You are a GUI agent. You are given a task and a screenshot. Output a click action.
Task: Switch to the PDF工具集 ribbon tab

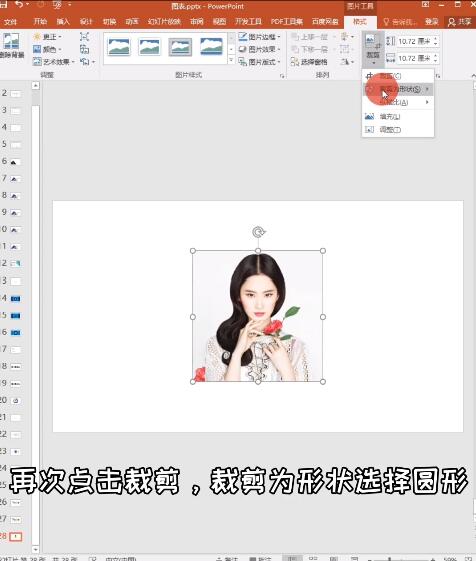(x=287, y=22)
